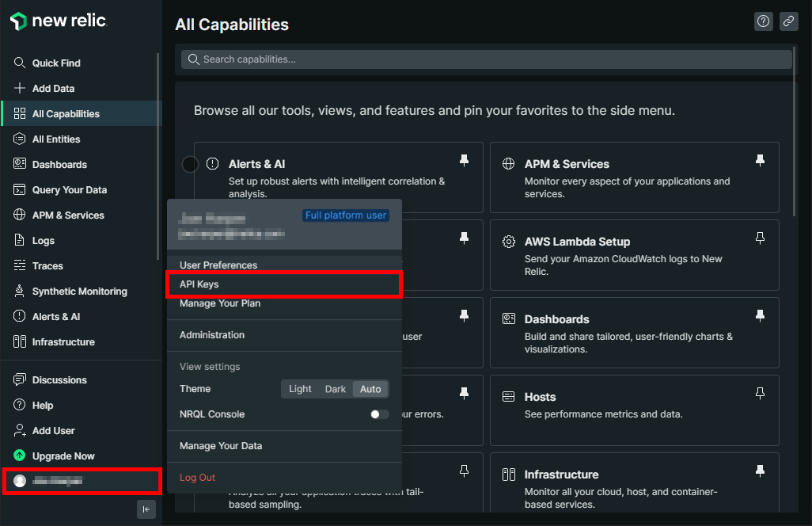Click the Discussions chat icon

pos(20,379)
